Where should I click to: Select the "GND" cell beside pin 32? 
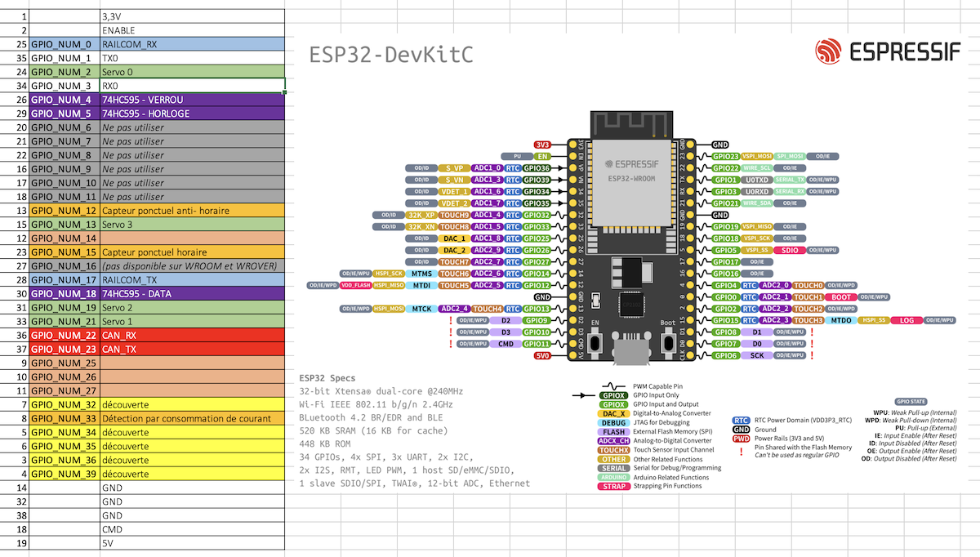point(193,502)
